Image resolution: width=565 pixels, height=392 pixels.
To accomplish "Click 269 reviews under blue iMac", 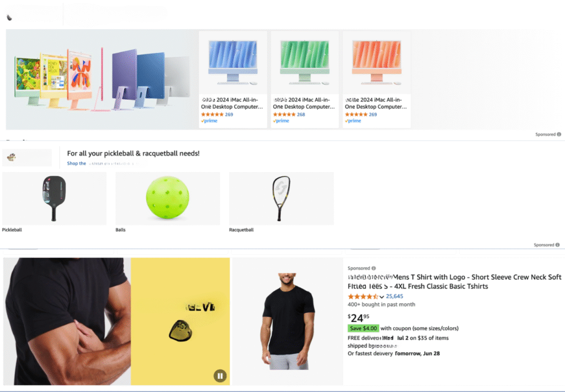I will pos(229,115).
